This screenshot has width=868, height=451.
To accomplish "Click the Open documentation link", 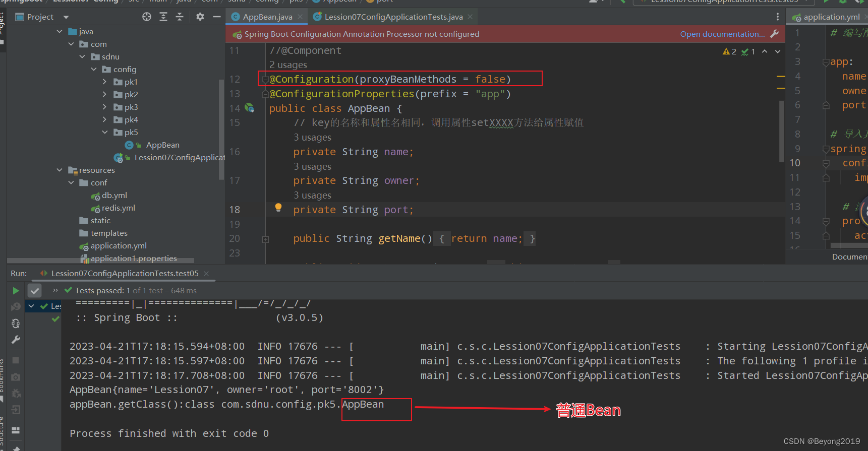I will (722, 34).
